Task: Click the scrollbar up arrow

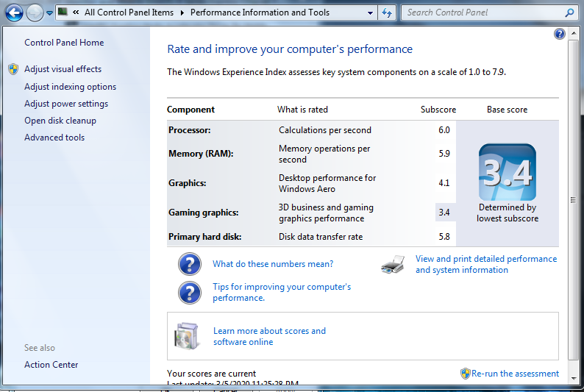Action: click(574, 34)
